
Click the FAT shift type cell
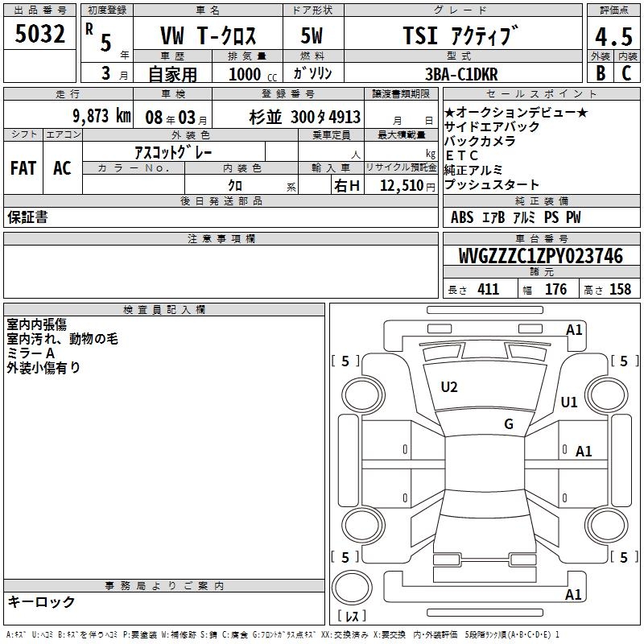tap(23, 167)
